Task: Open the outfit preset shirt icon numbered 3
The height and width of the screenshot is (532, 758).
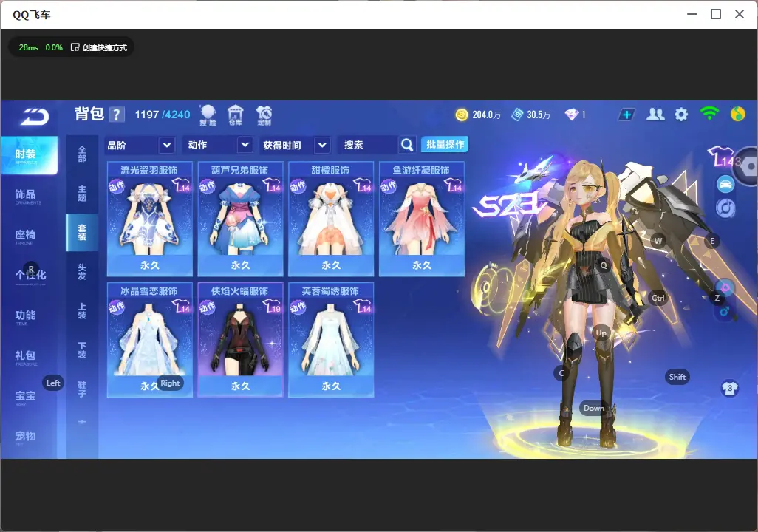Action: [x=729, y=388]
